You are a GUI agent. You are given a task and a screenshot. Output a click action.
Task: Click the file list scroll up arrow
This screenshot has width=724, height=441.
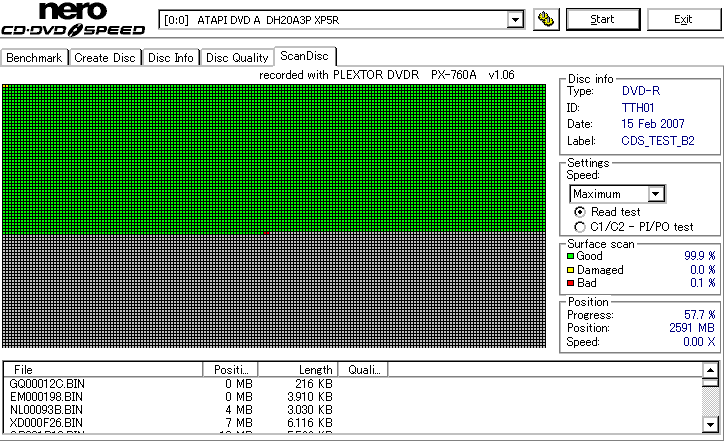click(x=710, y=370)
